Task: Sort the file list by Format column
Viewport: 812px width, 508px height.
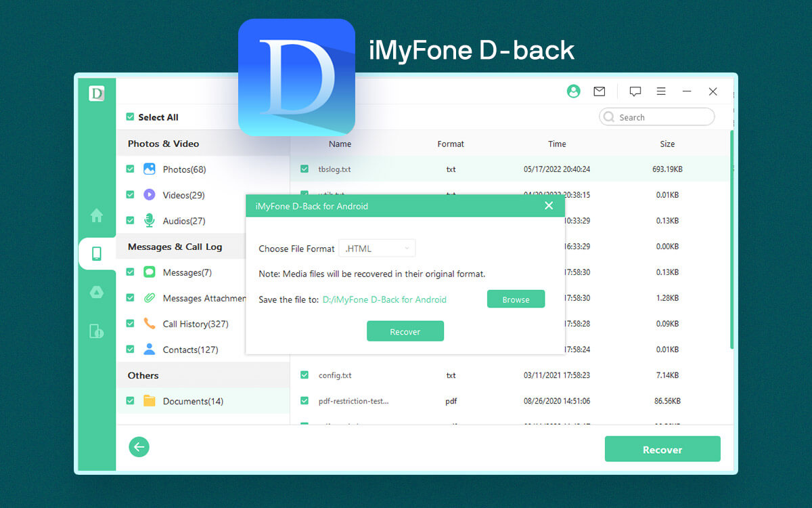Action: click(451, 144)
